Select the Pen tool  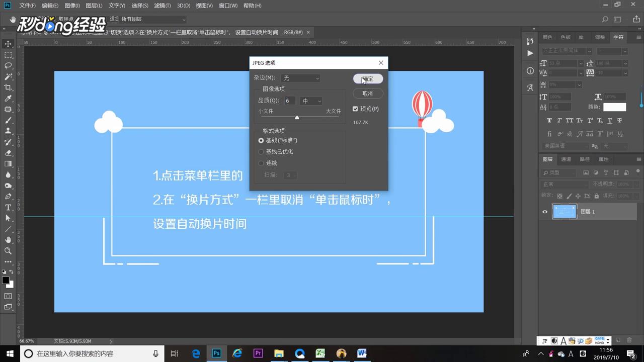tap(8, 197)
